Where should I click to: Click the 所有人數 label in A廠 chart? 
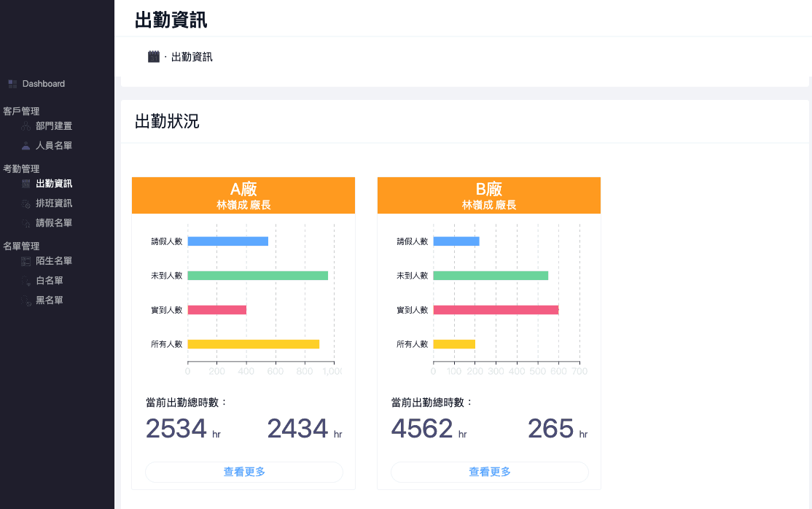(167, 344)
